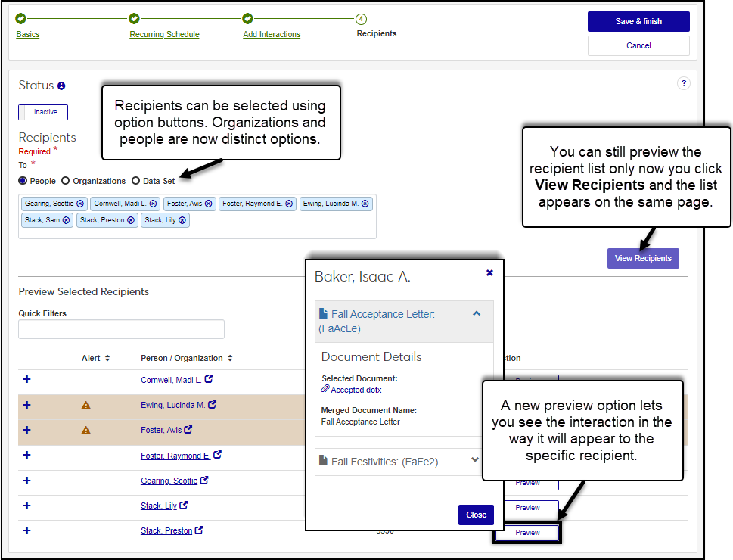The height and width of the screenshot is (560, 733).
Task: Select the Organizations radio button
Action: coord(66,181)
